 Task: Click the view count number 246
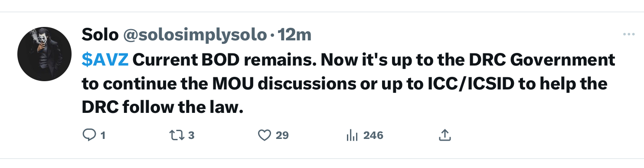pyautogui.click(x=373, y=136)
